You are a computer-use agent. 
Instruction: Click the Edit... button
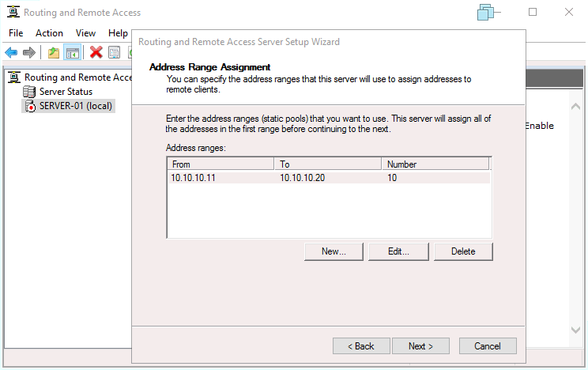(398, 251)
